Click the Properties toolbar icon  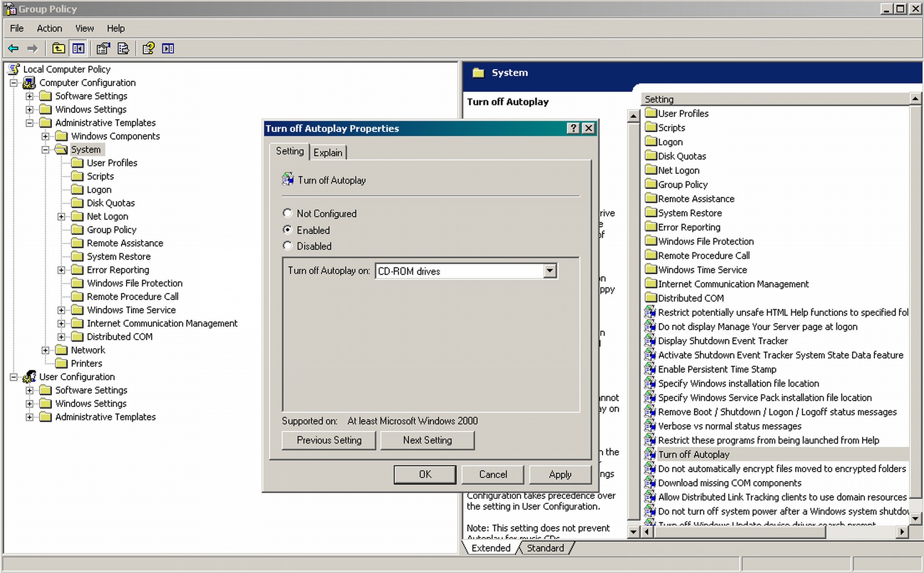click(103, 48)
